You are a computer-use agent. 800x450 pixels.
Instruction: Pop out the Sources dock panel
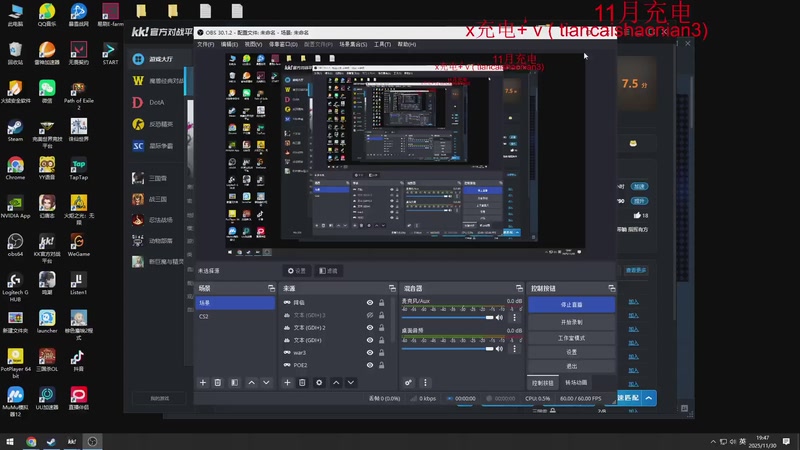[392, 288]
